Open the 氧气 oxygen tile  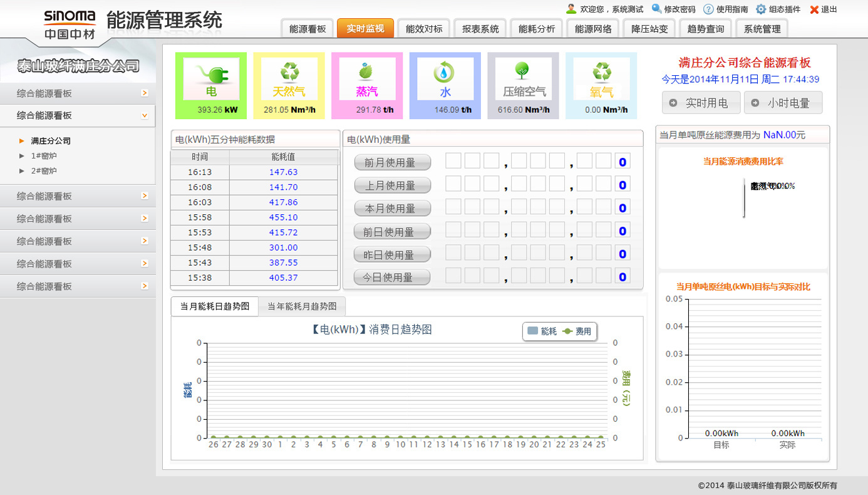pos(601,85)
